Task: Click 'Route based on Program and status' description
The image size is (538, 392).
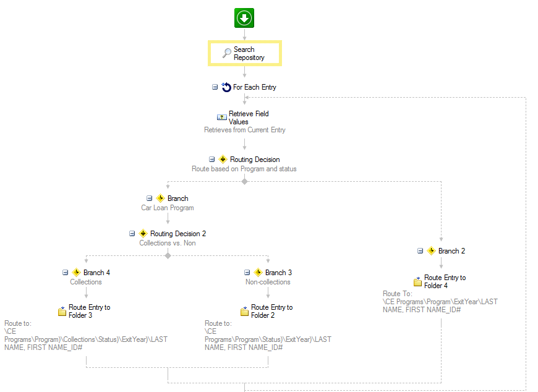Action: tap(244, 169)
